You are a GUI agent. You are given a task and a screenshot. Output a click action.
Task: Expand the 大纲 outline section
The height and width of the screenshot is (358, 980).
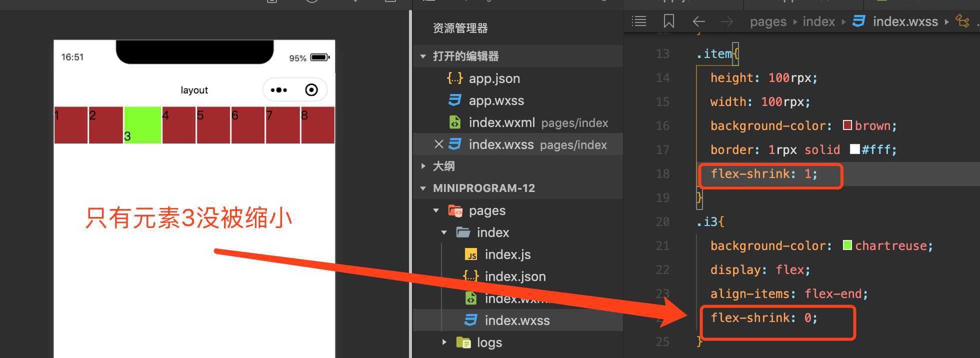423,166
